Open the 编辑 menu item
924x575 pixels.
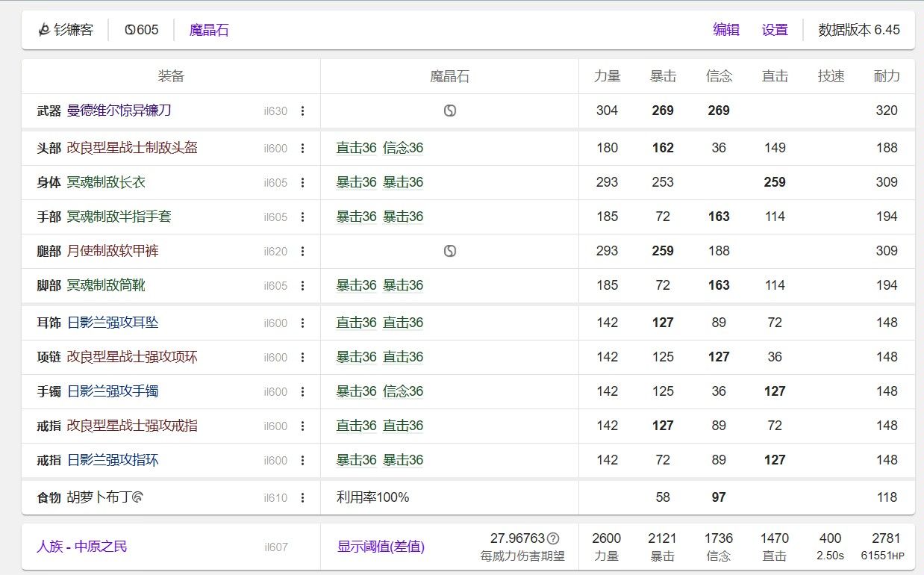[726, 30]
